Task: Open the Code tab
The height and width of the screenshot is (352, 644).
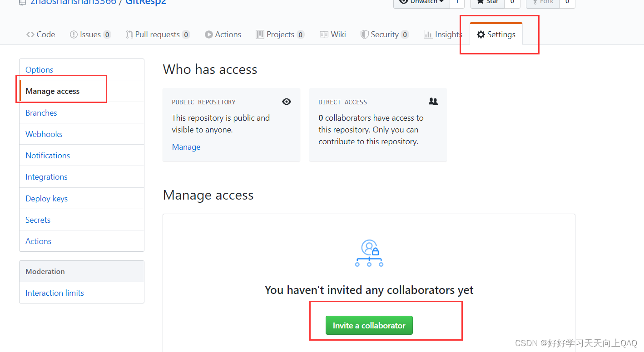Action: (x=41, y=34)
